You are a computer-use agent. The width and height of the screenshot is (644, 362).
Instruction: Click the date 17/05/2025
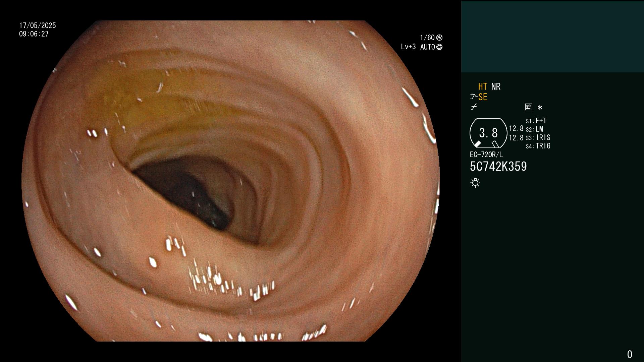38,25
